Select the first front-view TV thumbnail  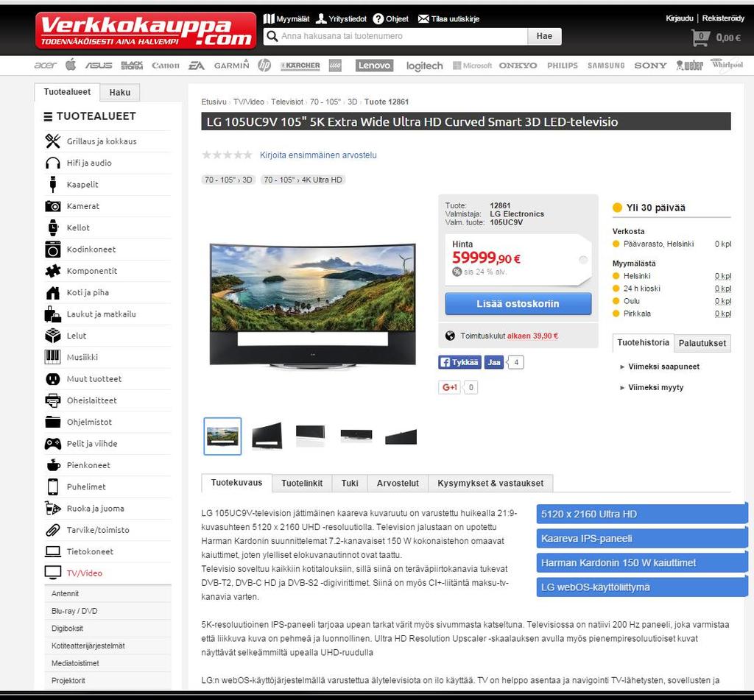(x=222, y=436)
